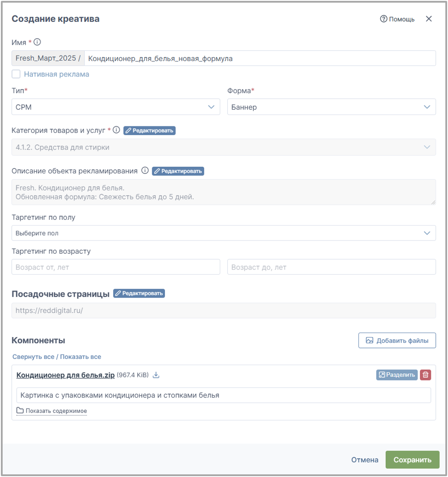448x477 pixels.
Task: Click the info icon next to Имя
Action: (x=37, y=42)
